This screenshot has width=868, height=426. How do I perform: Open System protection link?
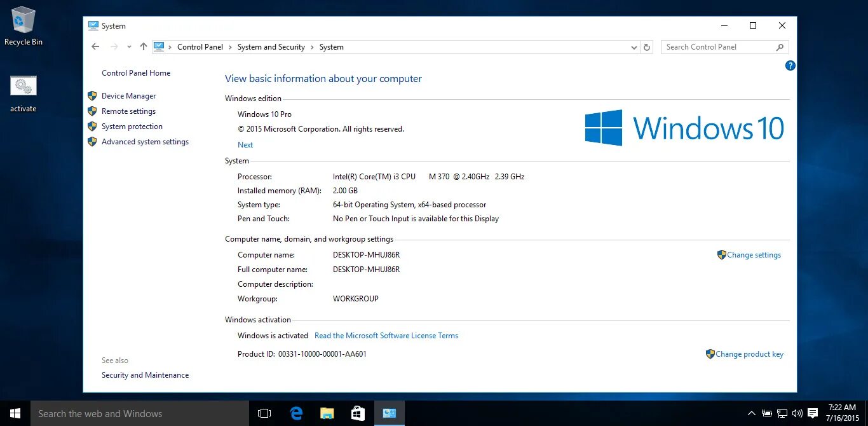tap(132, 127)
